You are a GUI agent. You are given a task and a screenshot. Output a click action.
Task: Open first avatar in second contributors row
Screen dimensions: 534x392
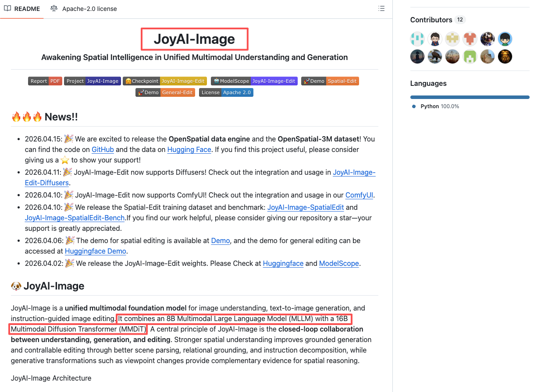point(417,57)
